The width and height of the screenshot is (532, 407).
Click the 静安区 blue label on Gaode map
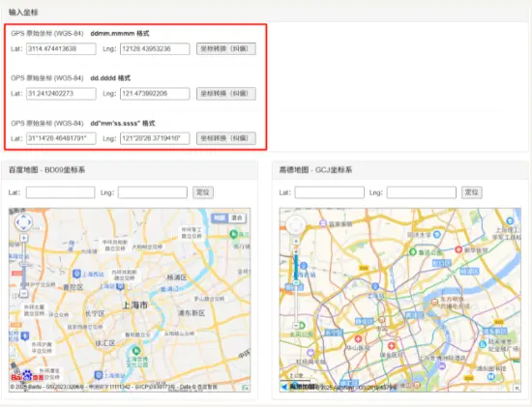(364, 321)
